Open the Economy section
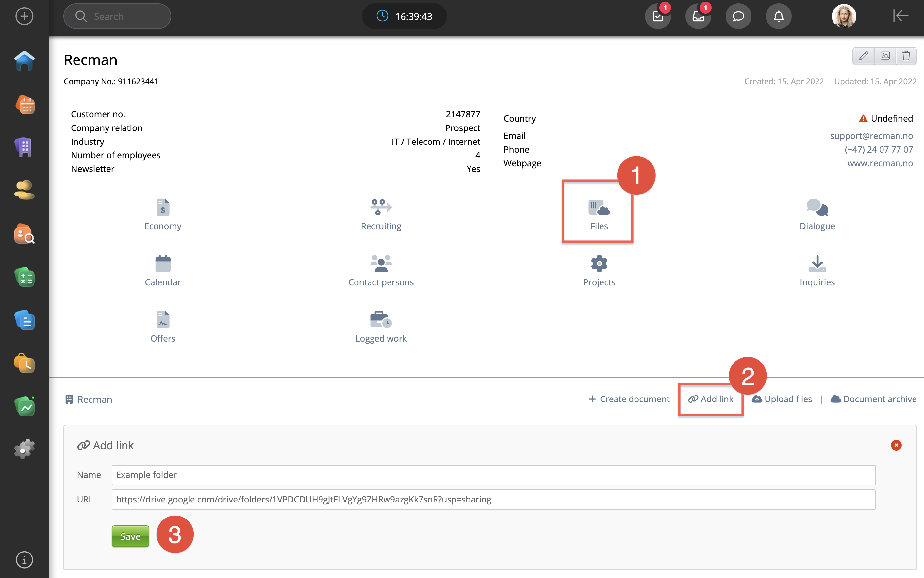Viewport: 924px width, 578px height. coord(163,214)
